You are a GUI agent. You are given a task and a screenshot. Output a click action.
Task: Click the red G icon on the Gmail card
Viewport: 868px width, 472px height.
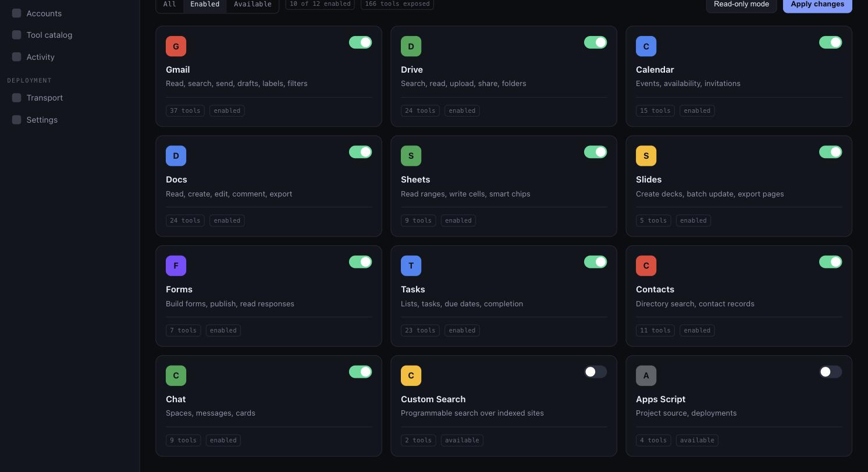pyautogui.click(x=176, y=46)
